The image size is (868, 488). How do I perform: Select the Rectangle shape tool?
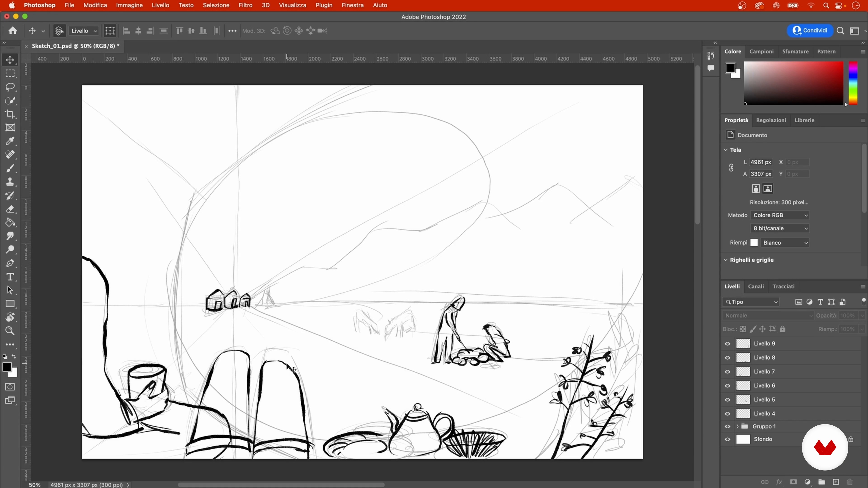tap(10, 304)
